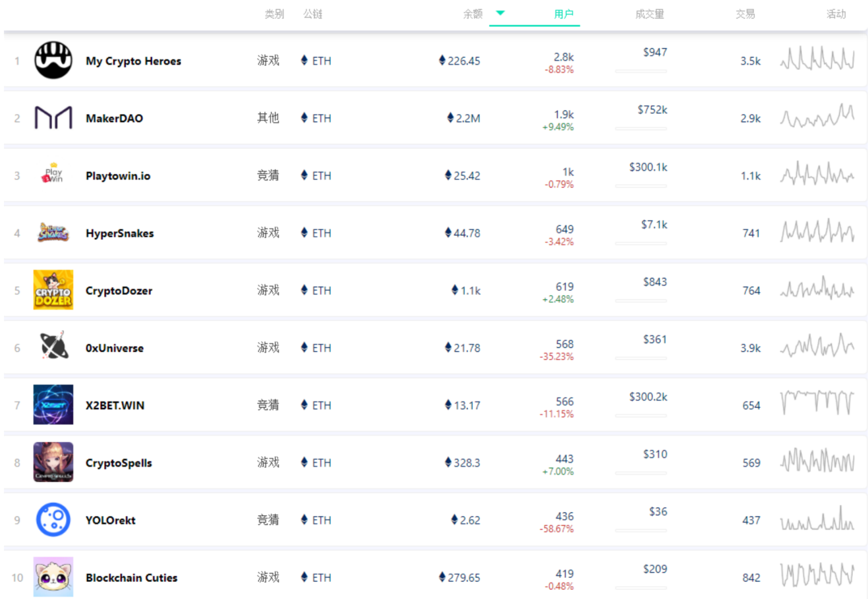Open the HyperSnakes dapp link

click(119, 233)
